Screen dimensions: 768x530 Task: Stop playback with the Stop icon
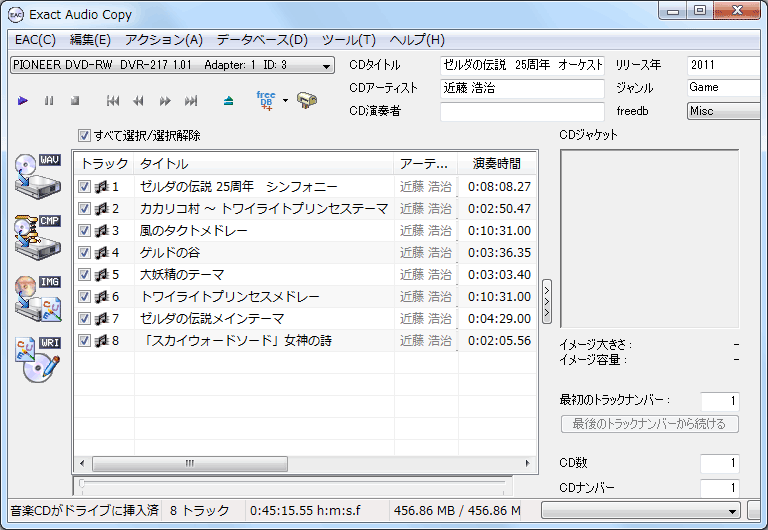click(x=75, y=101)
